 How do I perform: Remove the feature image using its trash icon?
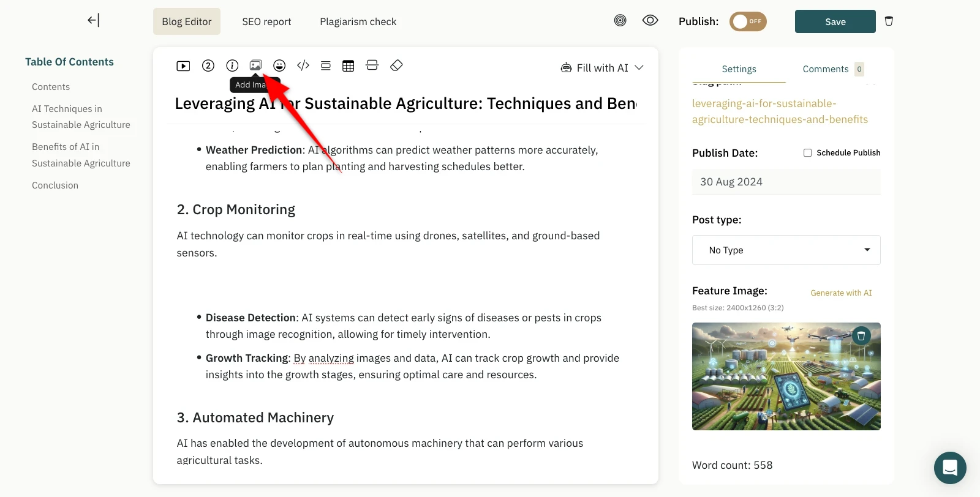pos(861,335)
